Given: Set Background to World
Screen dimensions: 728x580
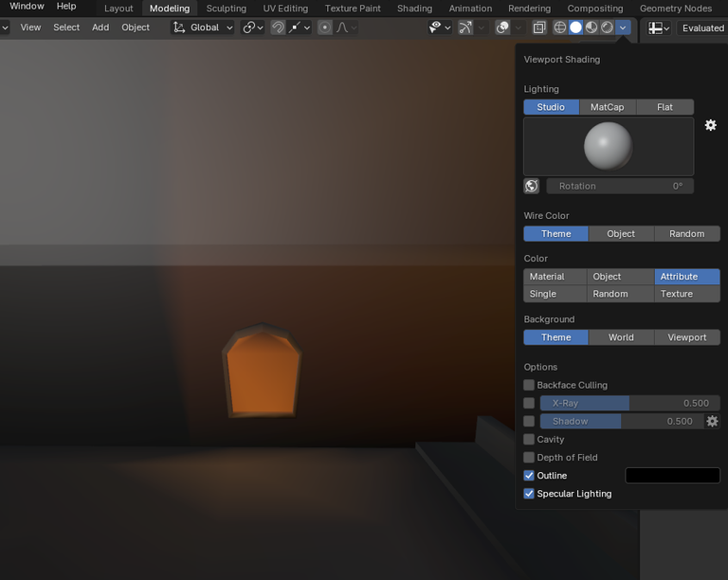Looking at the screenshot, I should (621, 337).
